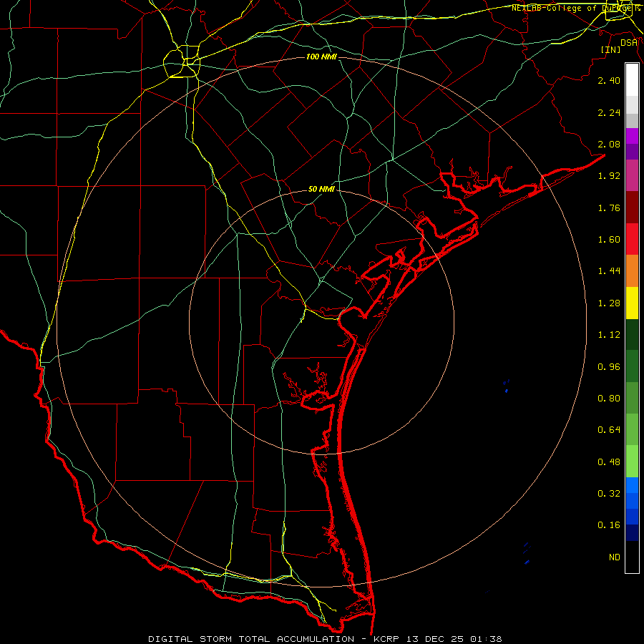Click the 1.76 scale label
This screenshot has height=644, width=644.
[609, 208]
